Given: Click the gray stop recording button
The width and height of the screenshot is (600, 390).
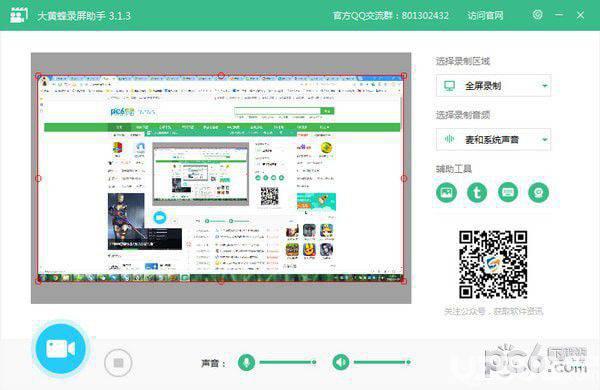Looking at the screenshot, I should coord(118,362).
